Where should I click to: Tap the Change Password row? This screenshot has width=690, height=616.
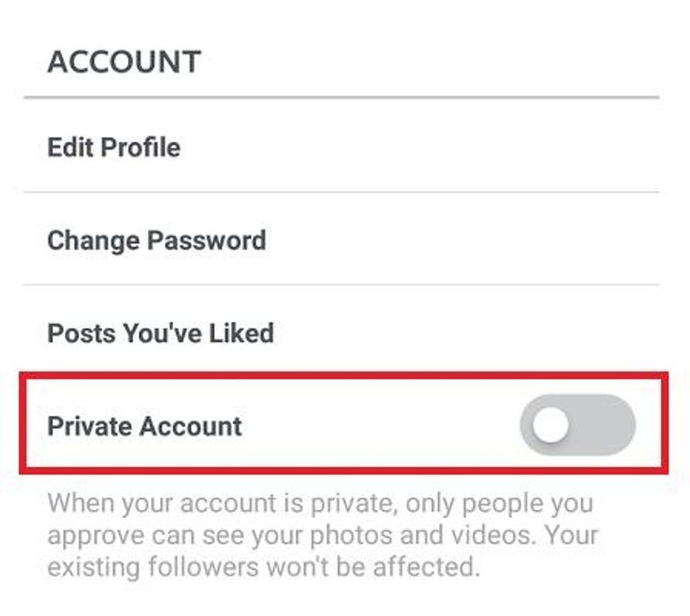tap(156, 240)
